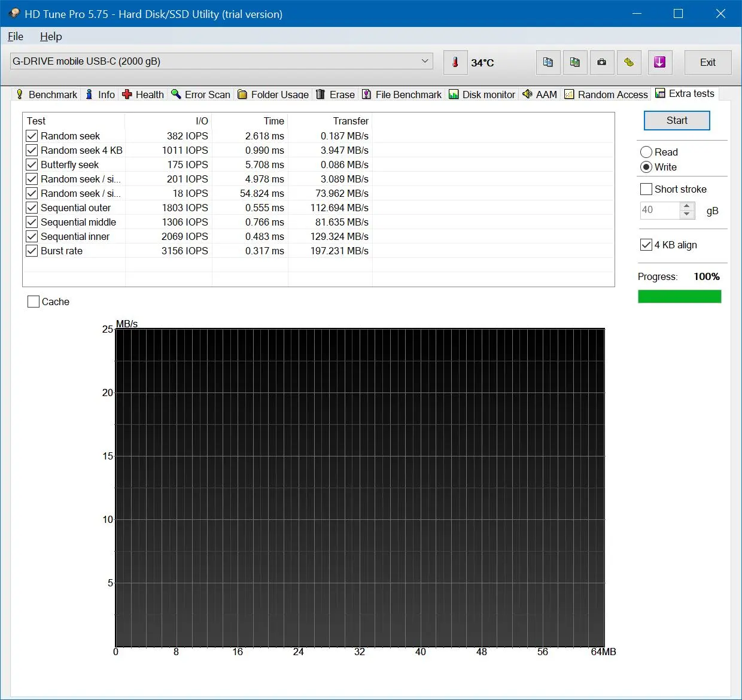Click the Start button
The image size is (742, 700).
677,120
